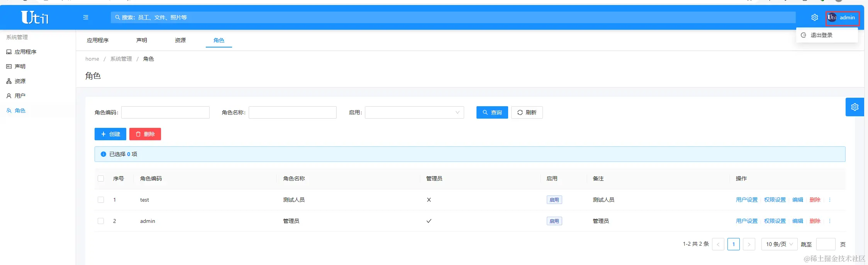The width and height of the screenshot is (868, 265).
Task: Click the 声明 sidebar icon
Action: point(9,66)
